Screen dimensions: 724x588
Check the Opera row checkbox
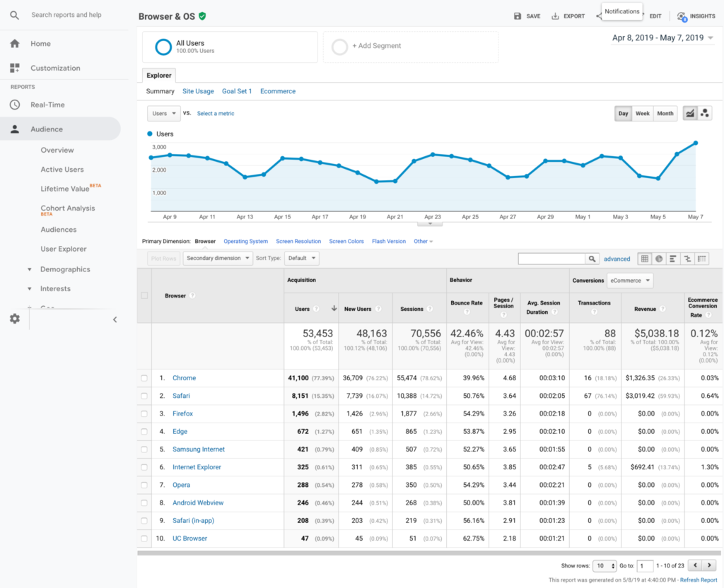(144, 485)
